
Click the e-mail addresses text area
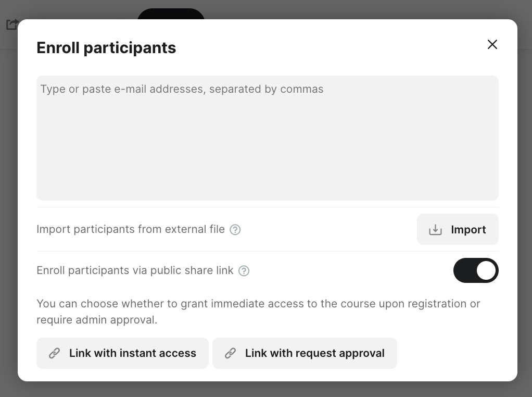267,146
